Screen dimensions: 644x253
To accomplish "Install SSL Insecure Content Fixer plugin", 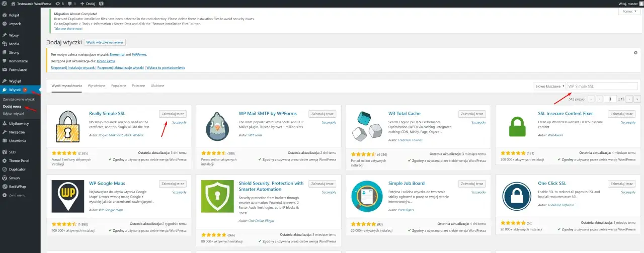I will (622, 114).
